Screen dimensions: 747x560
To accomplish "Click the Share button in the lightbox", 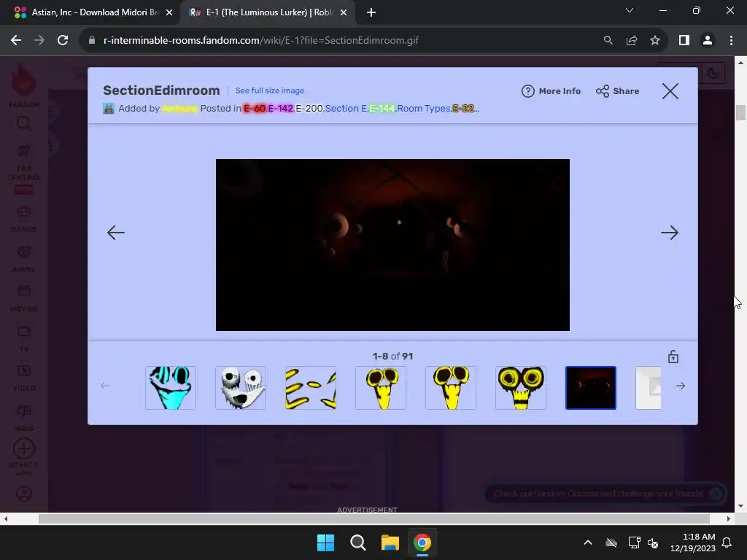I will [x=617, y=91].
